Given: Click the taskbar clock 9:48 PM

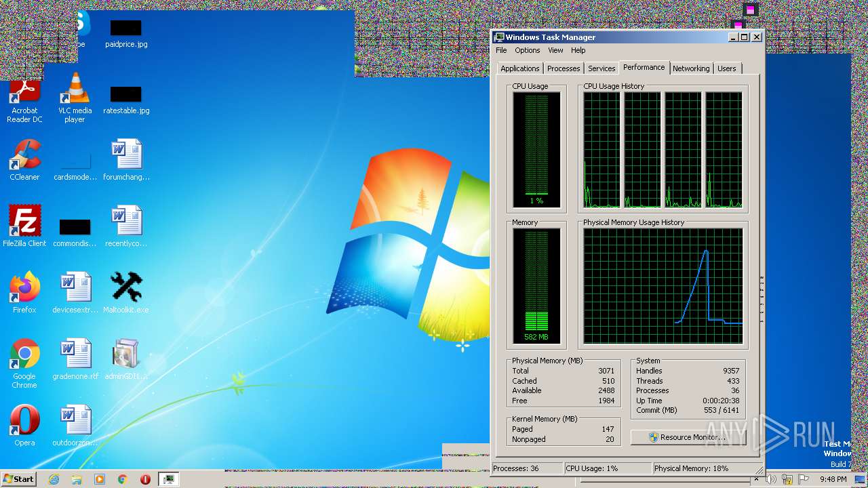Looking at the screenshot, I should pos(833,479).
